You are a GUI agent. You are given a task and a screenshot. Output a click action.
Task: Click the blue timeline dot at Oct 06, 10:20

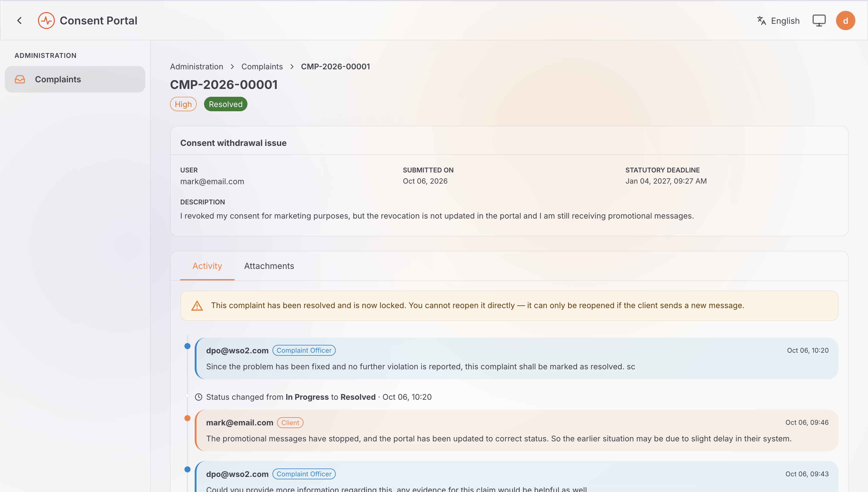(x=187, y=346)
